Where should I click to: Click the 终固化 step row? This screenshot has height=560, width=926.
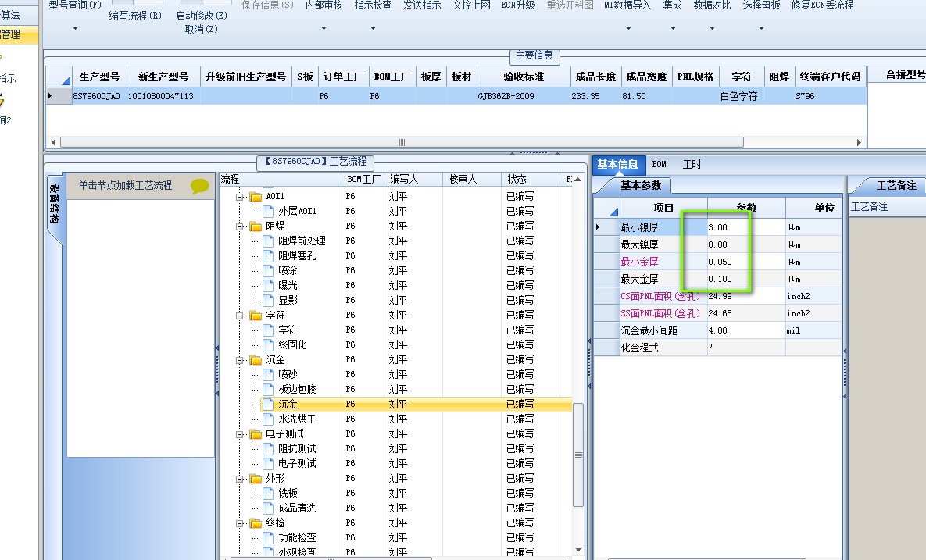pyautogui.click(x=292, y=344)
